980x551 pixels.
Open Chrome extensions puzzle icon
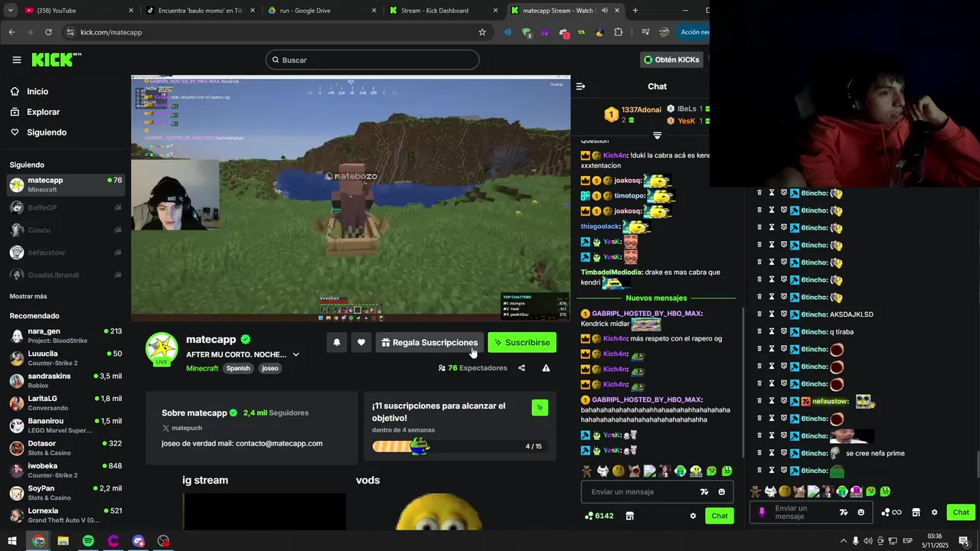click(x=619, y=32)
